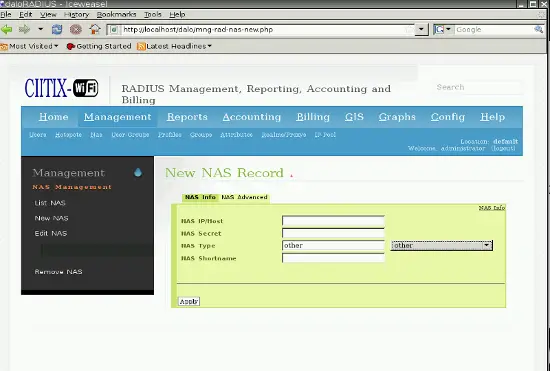Open the Help tab in blue navigation
The image size is (550, 371).
tap(492, 117)
